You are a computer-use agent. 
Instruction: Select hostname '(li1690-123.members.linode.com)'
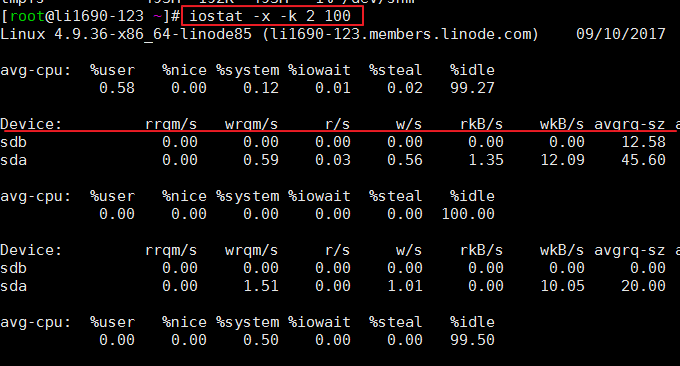tap(400, 34)
